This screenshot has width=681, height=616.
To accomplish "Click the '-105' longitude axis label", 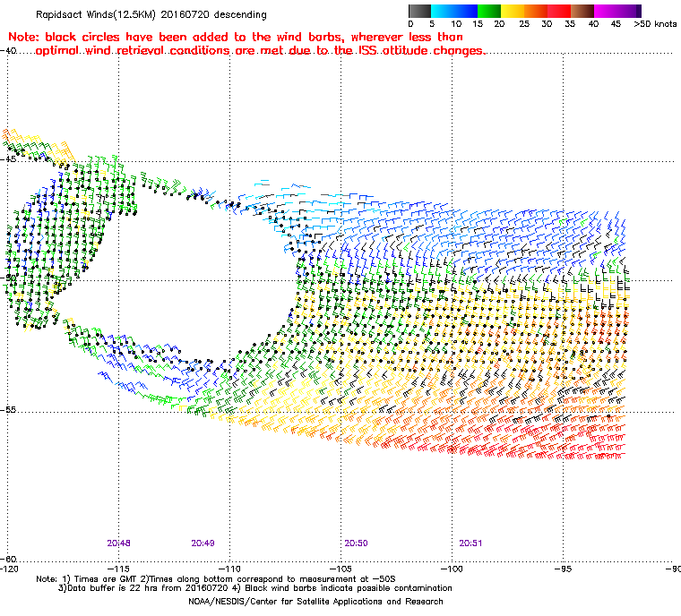I will (x=340, y=569).
